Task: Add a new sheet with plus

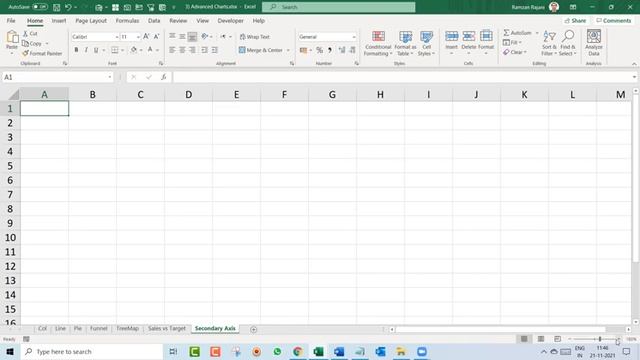Action: 253,329
